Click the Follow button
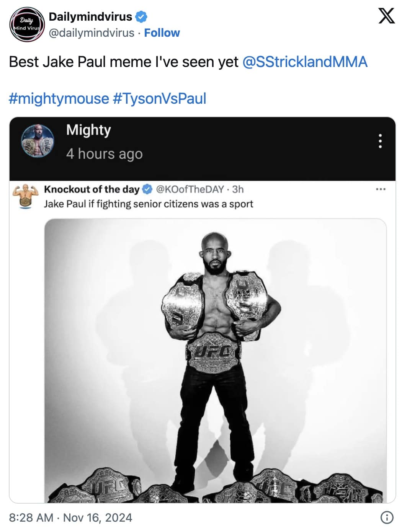The width and height of the screenshot is (402, 532). click(x=162, y=33)
